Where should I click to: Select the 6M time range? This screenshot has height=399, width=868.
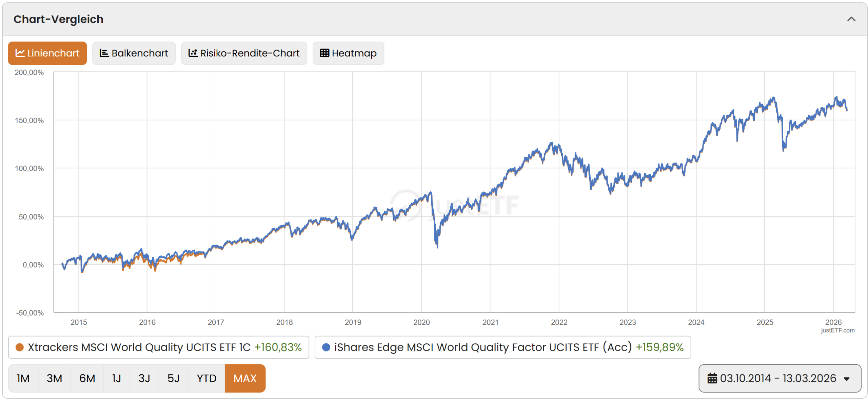click(87, 378)
